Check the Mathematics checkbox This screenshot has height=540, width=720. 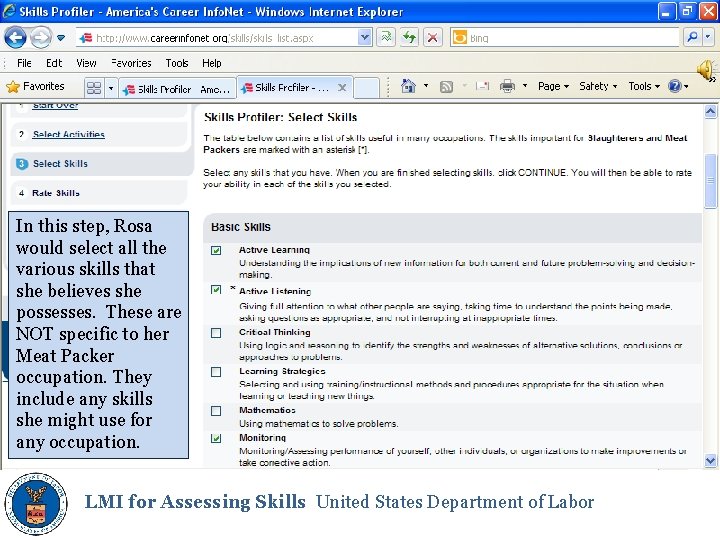[x=216, y=411]
